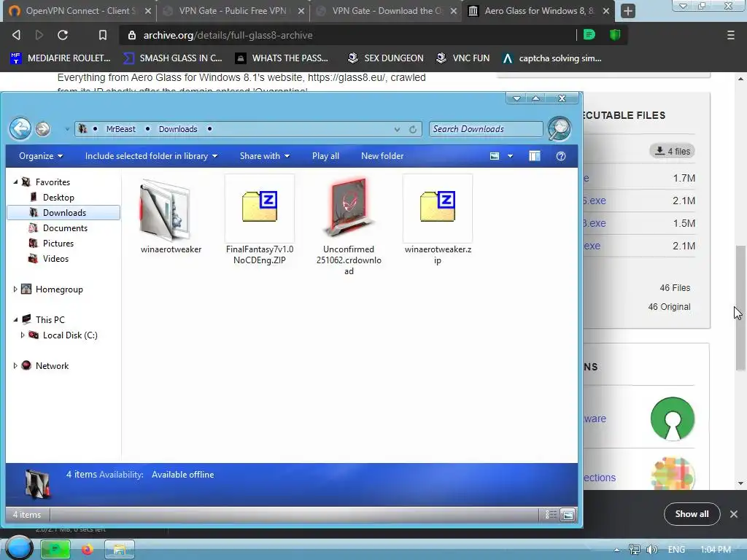This screenshot has height=560, width=747.
Task: Refresh the Downloads folder view
Action: [x=413, y=129]
